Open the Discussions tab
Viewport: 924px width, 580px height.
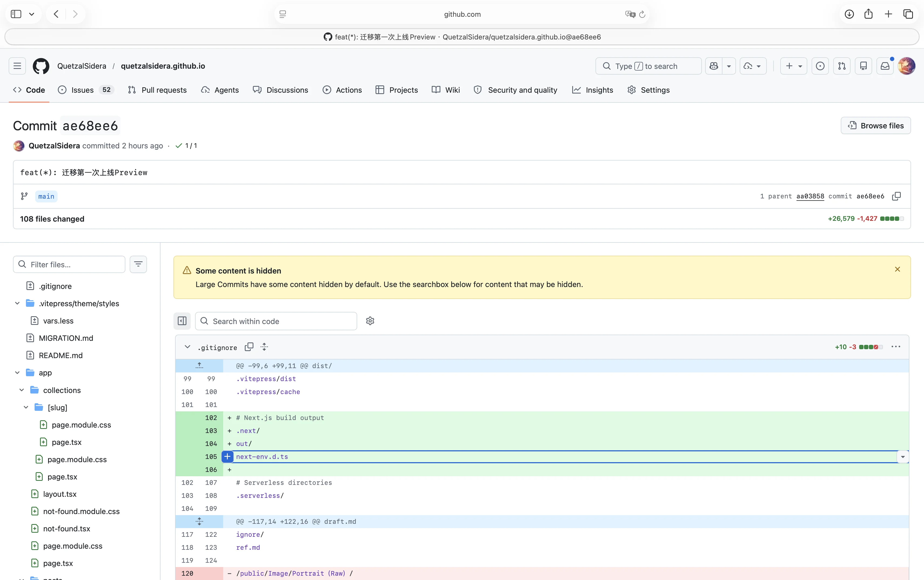280,90
